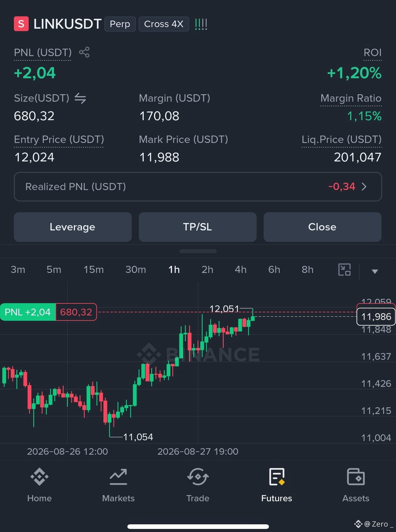Select the 1h chart interval
The image size is (396, 532).
174,270
